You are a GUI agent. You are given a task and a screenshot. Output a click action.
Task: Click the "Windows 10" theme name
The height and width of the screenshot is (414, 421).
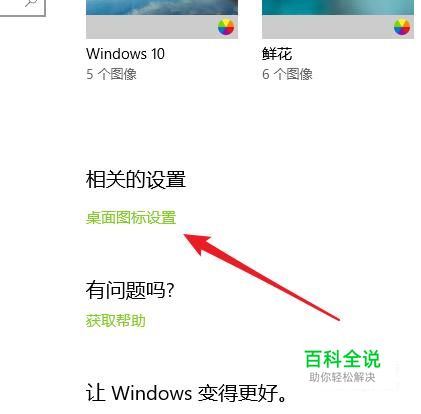(x=125, y=54)
